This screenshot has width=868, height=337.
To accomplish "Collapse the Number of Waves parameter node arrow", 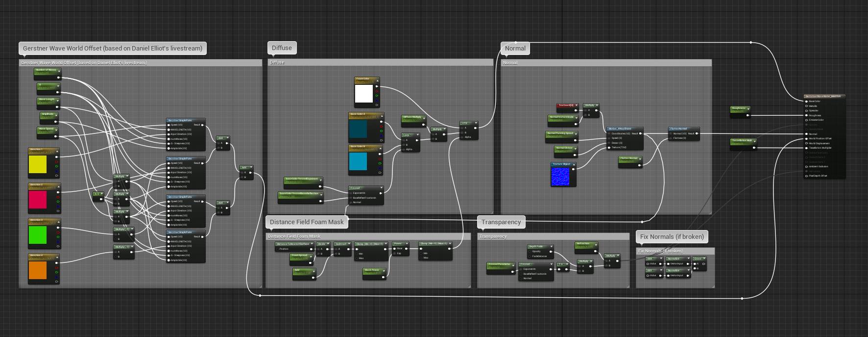I will point(59,71).
